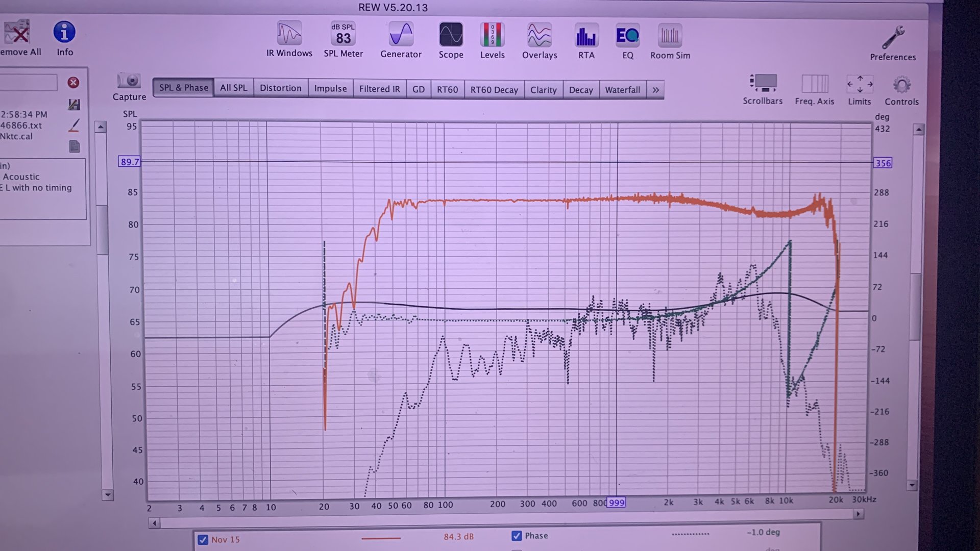Toggle the Nov 15 trace checkbox
The image size is (980, 551).
pos(203,540)
